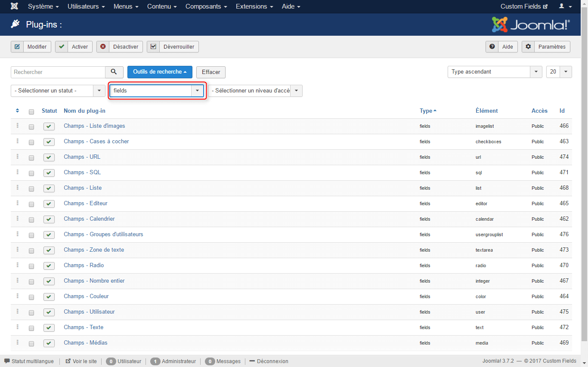Viewport: 588px width, 367px height.
Task: Open the Menus menu
Action: [126, 6]
